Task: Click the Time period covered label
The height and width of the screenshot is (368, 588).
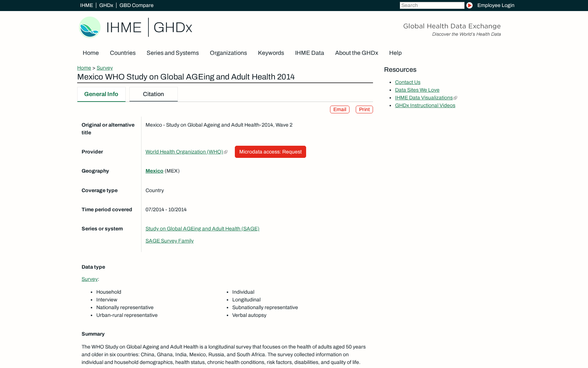Action: [x=107, y=209]
